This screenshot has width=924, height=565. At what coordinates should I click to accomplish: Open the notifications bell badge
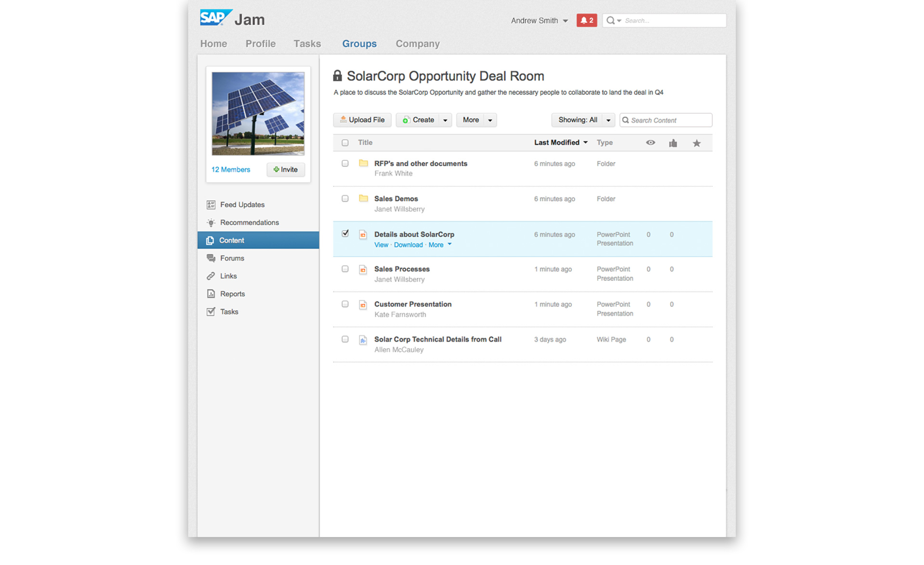click(587, 20)
